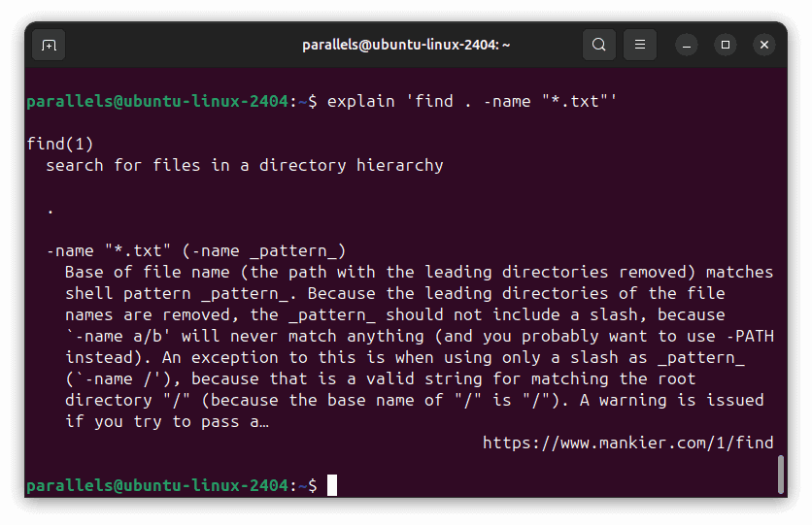The image size is (812, 525).
Task: Click the typed explain command text
Action: tap(472, 101)
